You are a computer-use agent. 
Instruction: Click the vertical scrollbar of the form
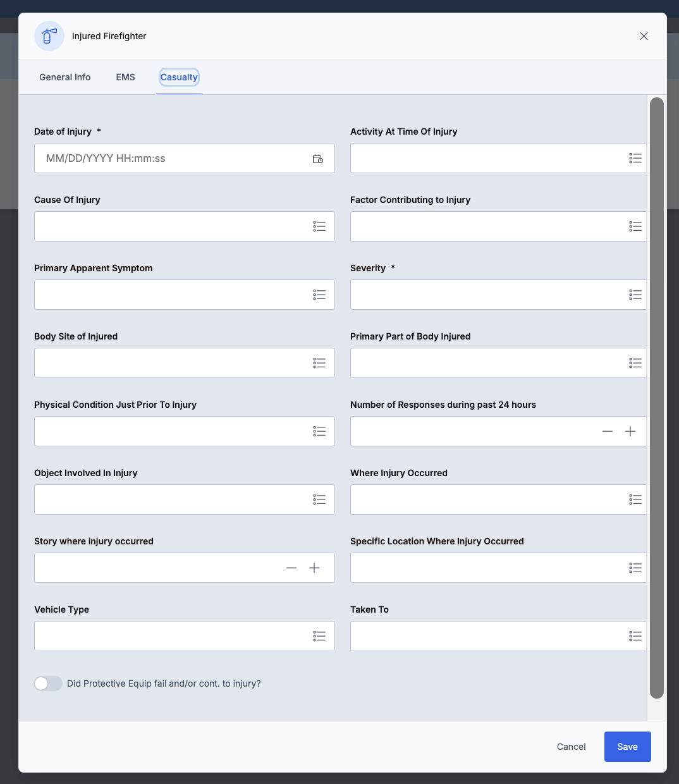pos(657,398)
